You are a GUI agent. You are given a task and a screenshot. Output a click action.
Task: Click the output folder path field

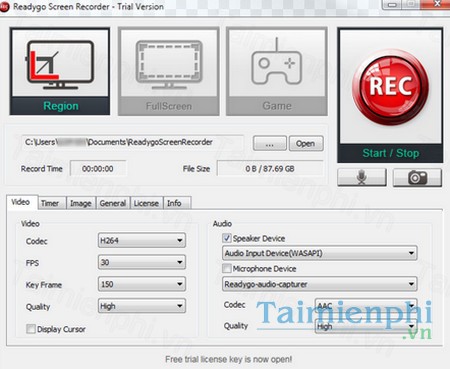132,142
